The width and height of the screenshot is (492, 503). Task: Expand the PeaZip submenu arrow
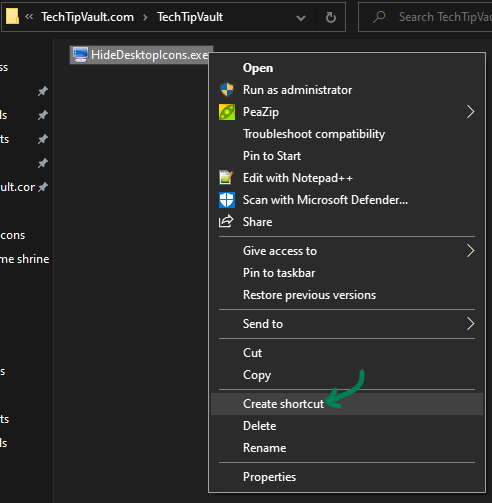tap(470, 112)
